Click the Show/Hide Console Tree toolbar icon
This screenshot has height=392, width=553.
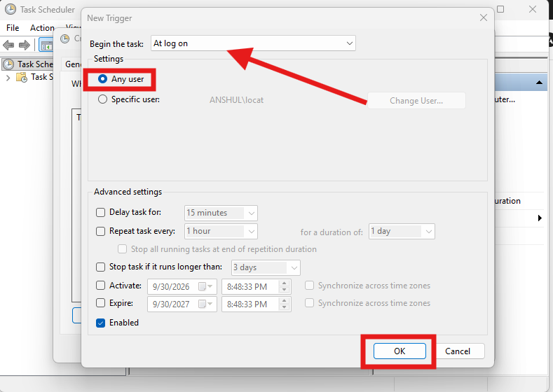[46, 45]
